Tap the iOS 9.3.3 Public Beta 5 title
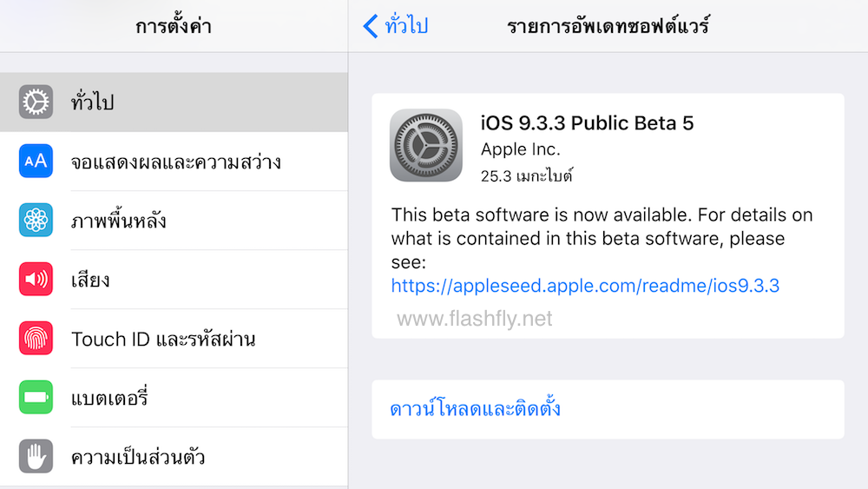The width and height of the screenshot is (868, 489). point(587,123)
